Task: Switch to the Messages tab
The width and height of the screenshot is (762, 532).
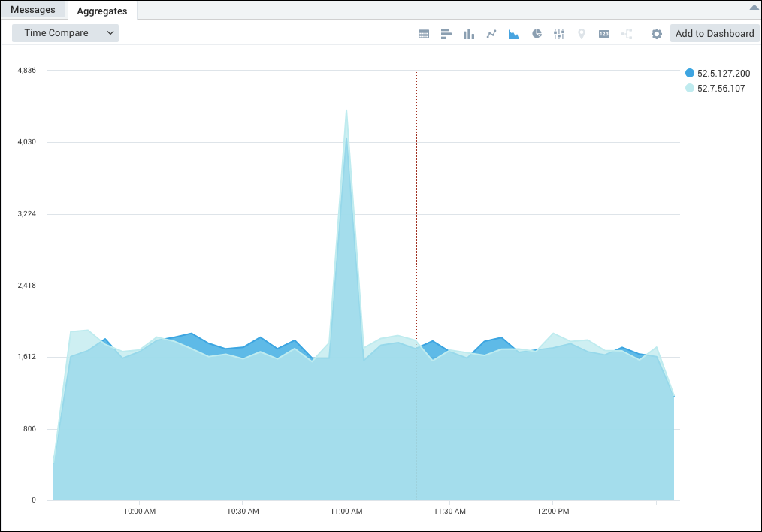Action: (34, 9)
